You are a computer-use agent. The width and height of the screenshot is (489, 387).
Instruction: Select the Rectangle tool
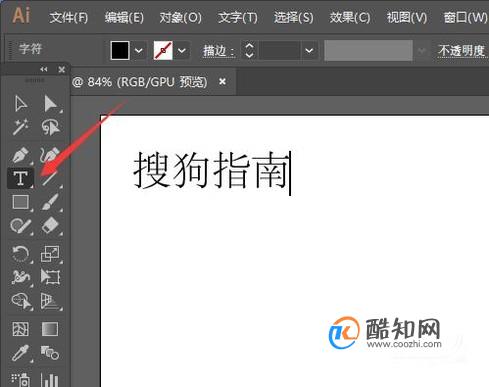click(20, 202)
